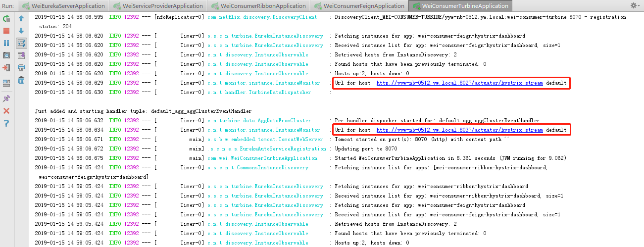Screen dimensions: 644x247
Task: Go down the stack trace with the down arrow
Action: pyautogui.click(x=21, y=31)
